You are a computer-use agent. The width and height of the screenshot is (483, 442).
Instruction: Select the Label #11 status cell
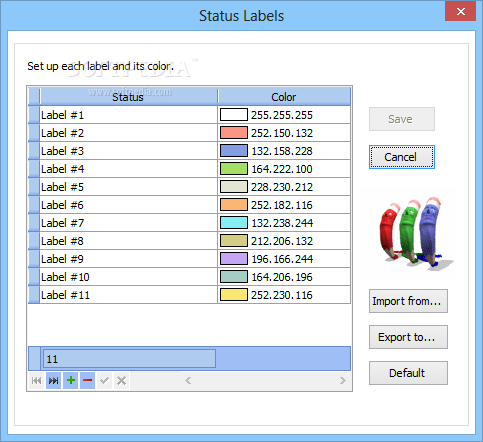coord(128,295)
